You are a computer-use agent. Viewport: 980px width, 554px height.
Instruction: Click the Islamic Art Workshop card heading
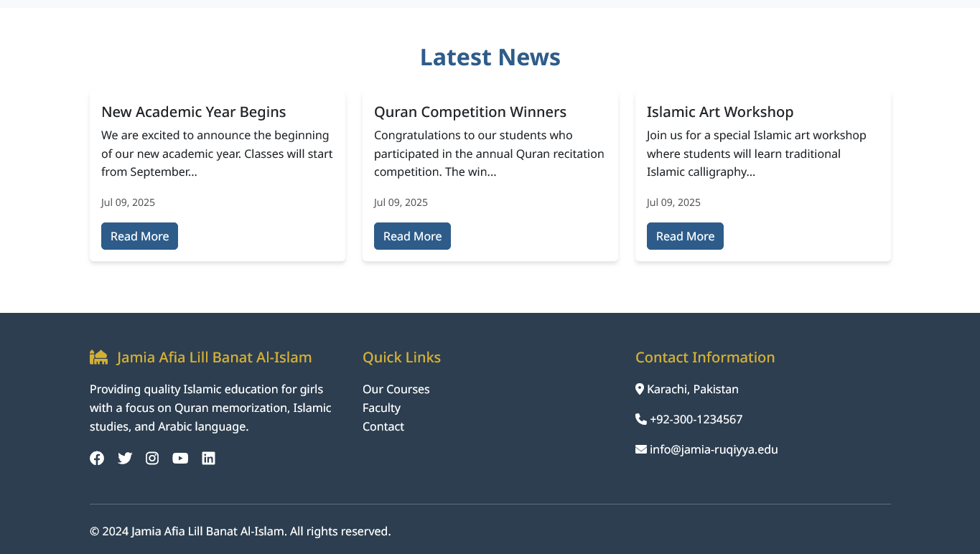720,112
